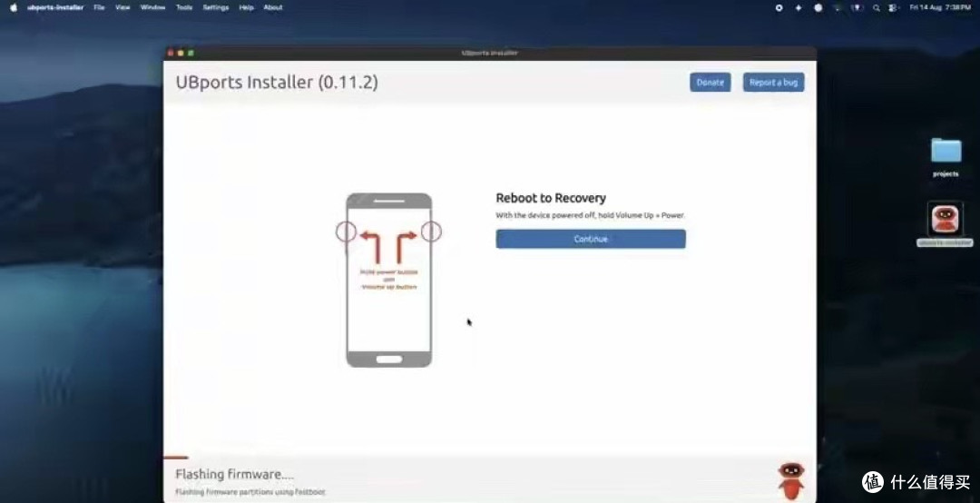Select the projects folder on desktop

point(946,157)
